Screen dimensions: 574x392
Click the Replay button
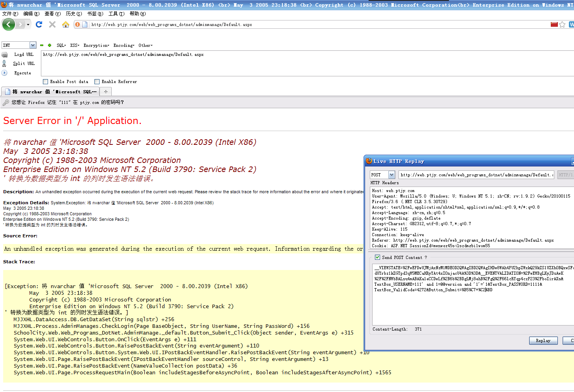pos(543,340)
